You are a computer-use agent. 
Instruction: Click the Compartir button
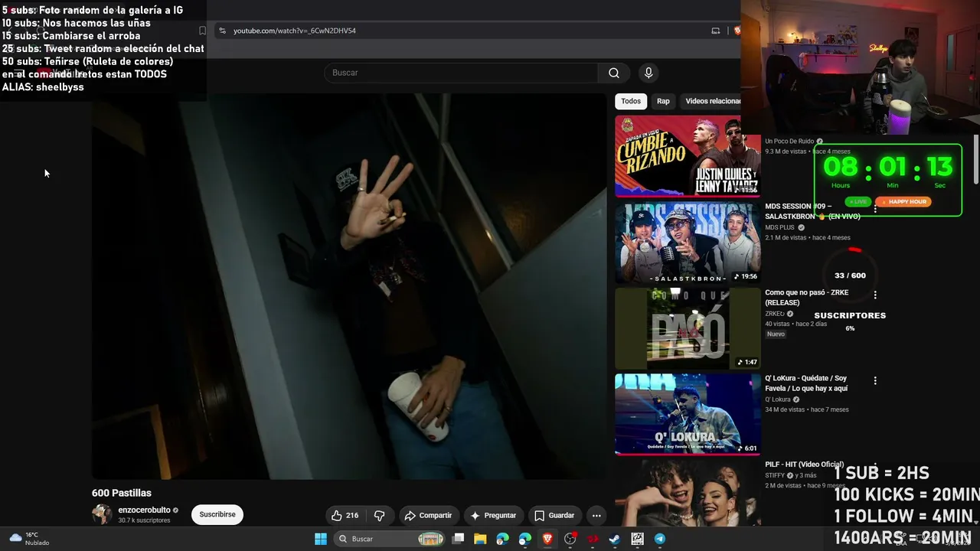pos(428,515)
